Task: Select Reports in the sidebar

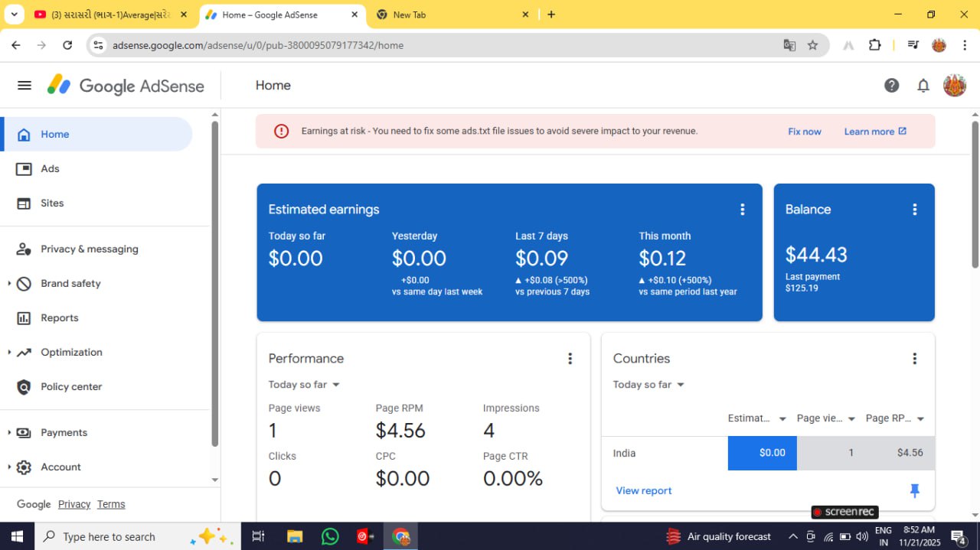Action: point(59,318)
